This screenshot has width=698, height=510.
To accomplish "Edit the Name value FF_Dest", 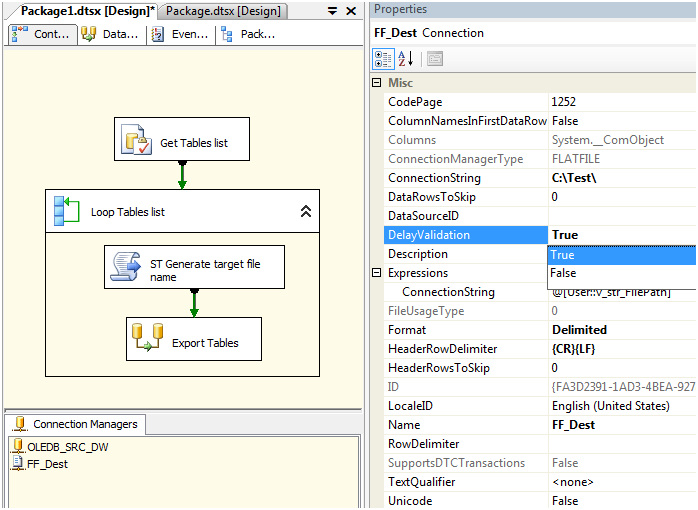I will point(621,425).
